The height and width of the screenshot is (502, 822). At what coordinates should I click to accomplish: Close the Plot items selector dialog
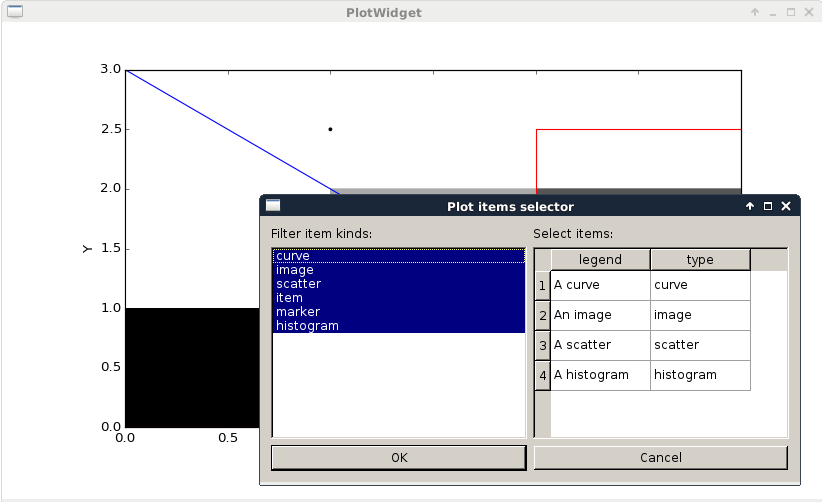pos(786,206)
